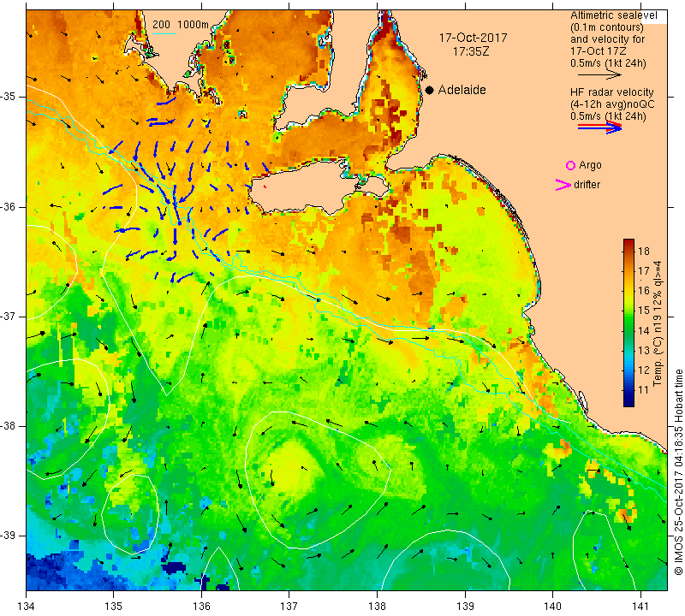Click the dark red top of temperature colorbar
Screen dimensions: 685x616
coord(628,243)
